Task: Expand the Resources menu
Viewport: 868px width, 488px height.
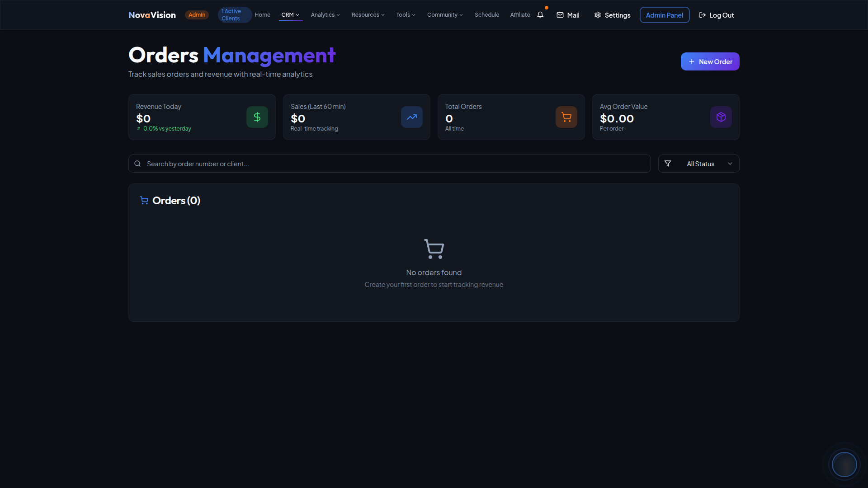Action: click(x=368, y=15)
